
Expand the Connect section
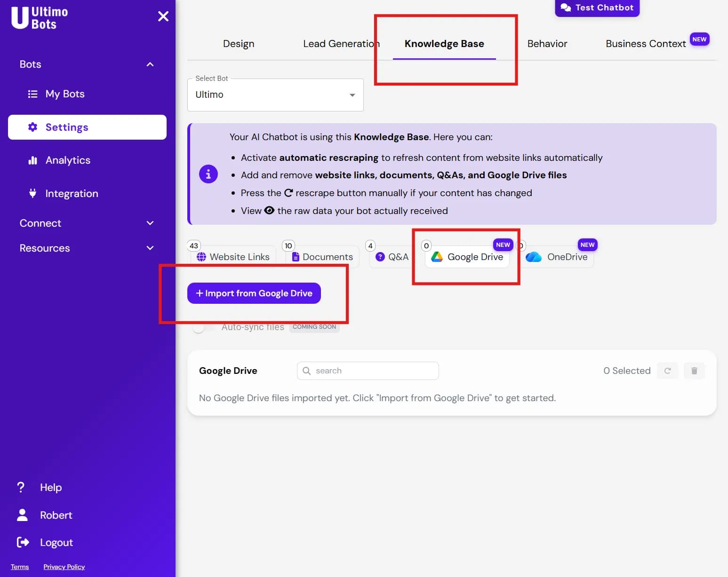[150, 223]
